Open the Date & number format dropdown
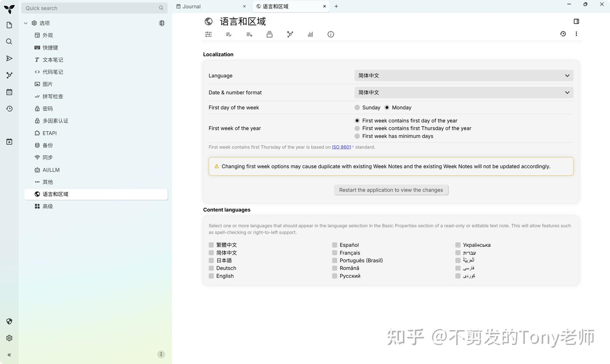This screenshot has width=610, height=364. click(x=463, y=92)
